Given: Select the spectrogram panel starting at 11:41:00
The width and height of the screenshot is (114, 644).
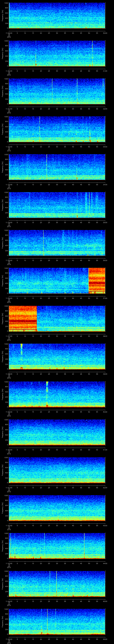Looking at the screenshot, I should 57,470.
